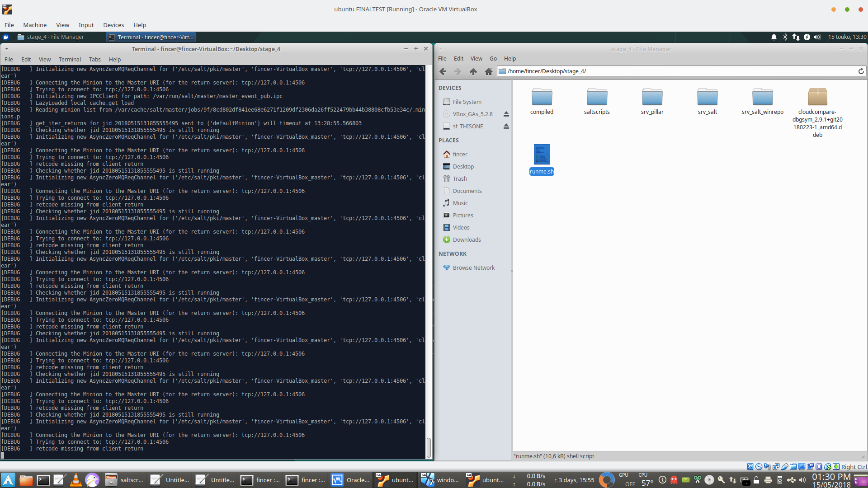Viewport: 868px width, 488px height.
Task: Go to parent folder with up arrow
Action: [473, 71]
